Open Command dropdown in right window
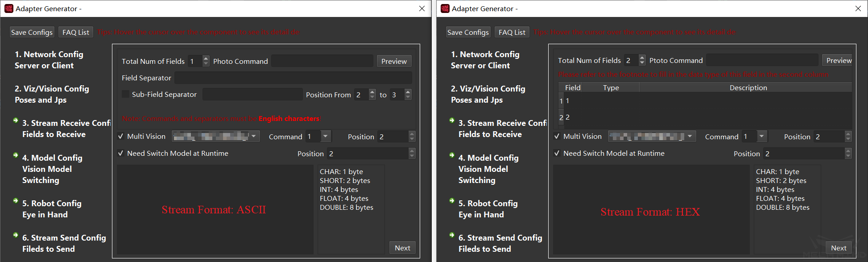This screenshot has width=868, height=262. coord(754,136)
